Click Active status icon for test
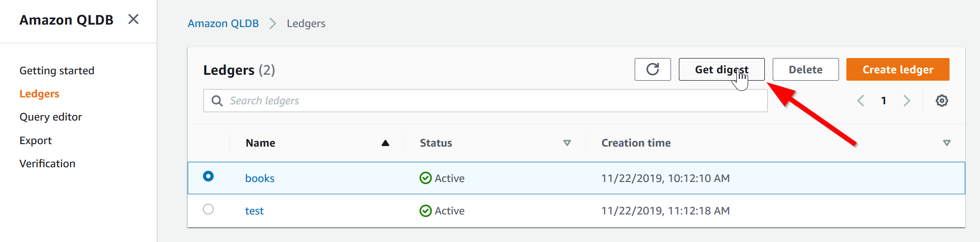Screen dimensions: 980x242 pos(425,211)
